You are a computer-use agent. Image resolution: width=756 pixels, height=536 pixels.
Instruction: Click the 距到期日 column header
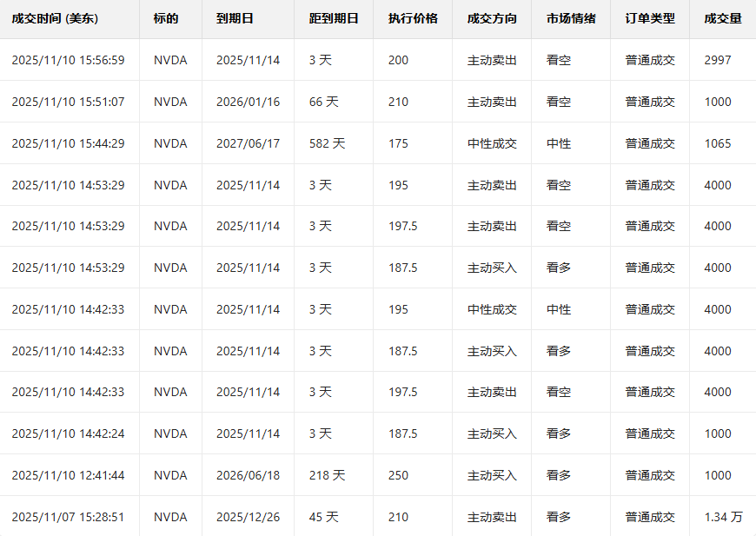pyautogui.click(x=334, y=18)
